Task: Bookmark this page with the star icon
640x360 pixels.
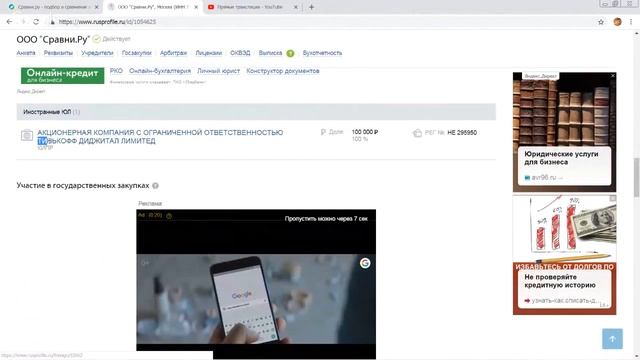Action: coord(601,22)
